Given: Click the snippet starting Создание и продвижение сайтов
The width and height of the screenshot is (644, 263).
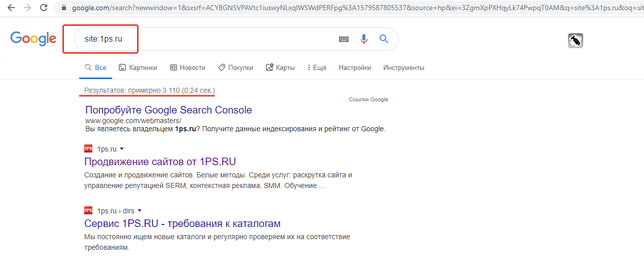Looking at the screenshot, I should [218, 180].
